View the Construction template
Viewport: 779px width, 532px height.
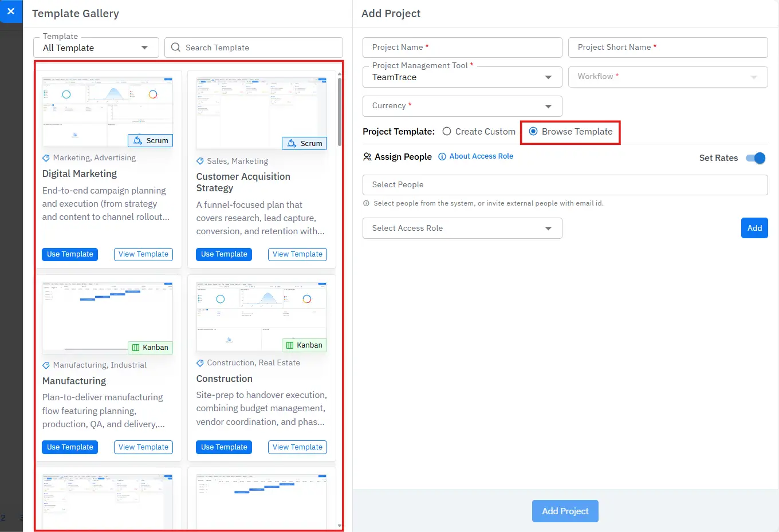pyautogui.click(x=297, y=447)
